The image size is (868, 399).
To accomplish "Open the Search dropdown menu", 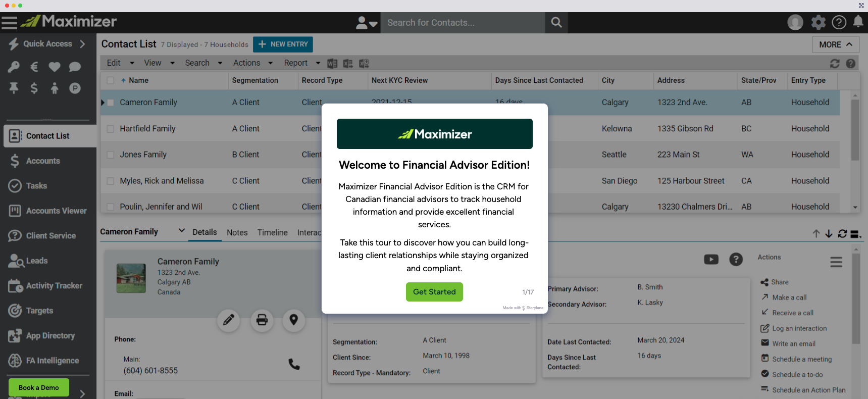I will click(203, 63).
